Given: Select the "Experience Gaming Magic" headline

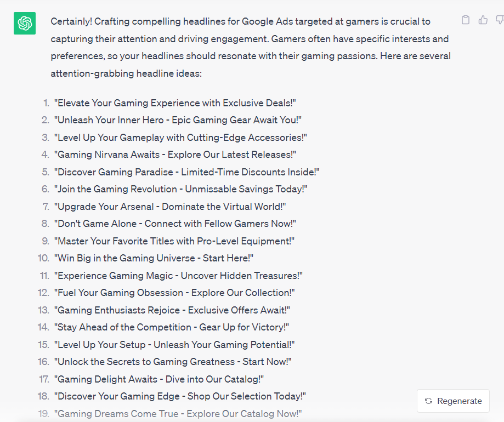Looking at the screenshot, I should pyautogui.click(x=178, y=275).
